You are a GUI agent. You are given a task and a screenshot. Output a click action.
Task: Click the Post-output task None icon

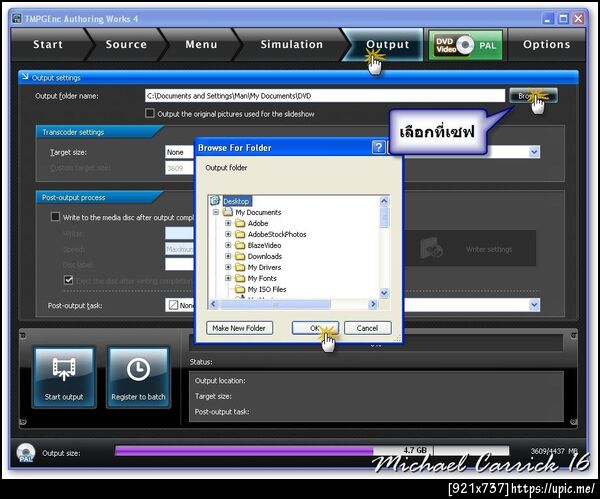(173, 305)
